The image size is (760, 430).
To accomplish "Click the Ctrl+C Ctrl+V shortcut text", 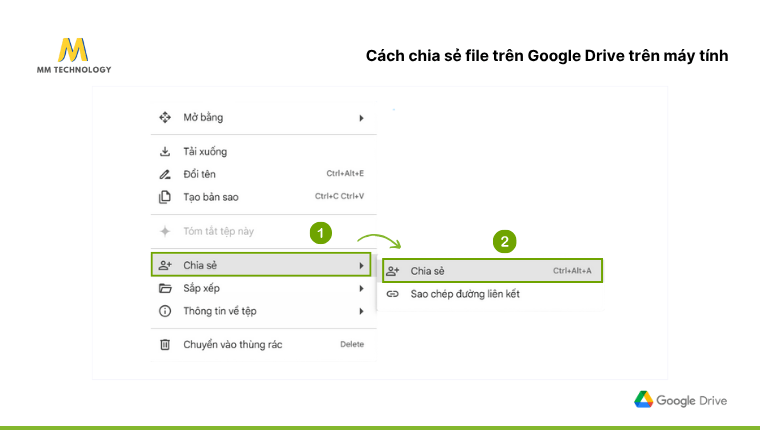I will (x=339, y=196).
